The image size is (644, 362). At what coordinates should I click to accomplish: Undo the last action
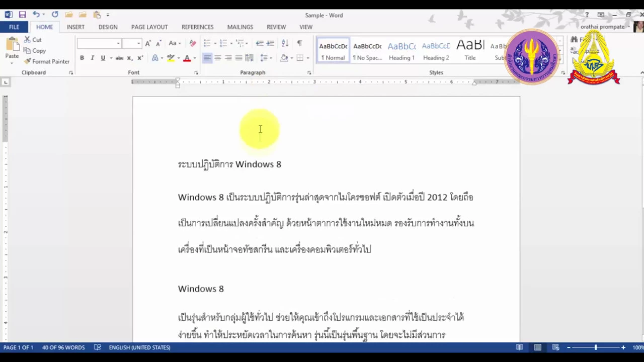point(36,15)
